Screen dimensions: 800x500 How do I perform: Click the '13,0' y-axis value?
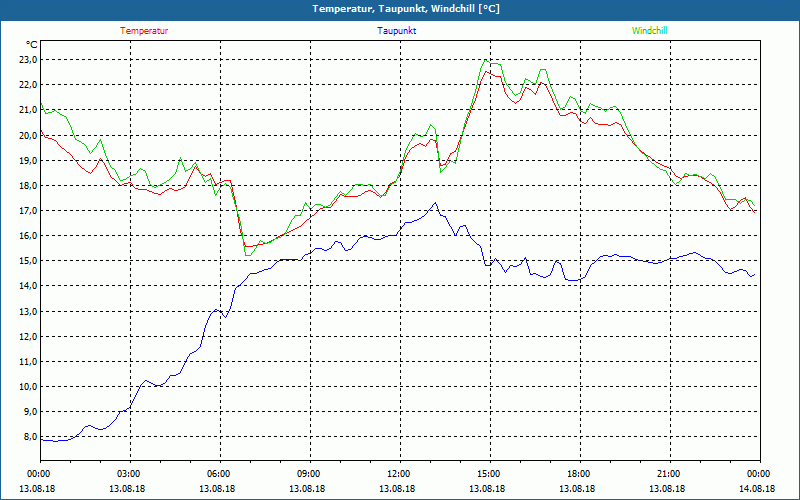pyautogui.click(x=30, y=311)
